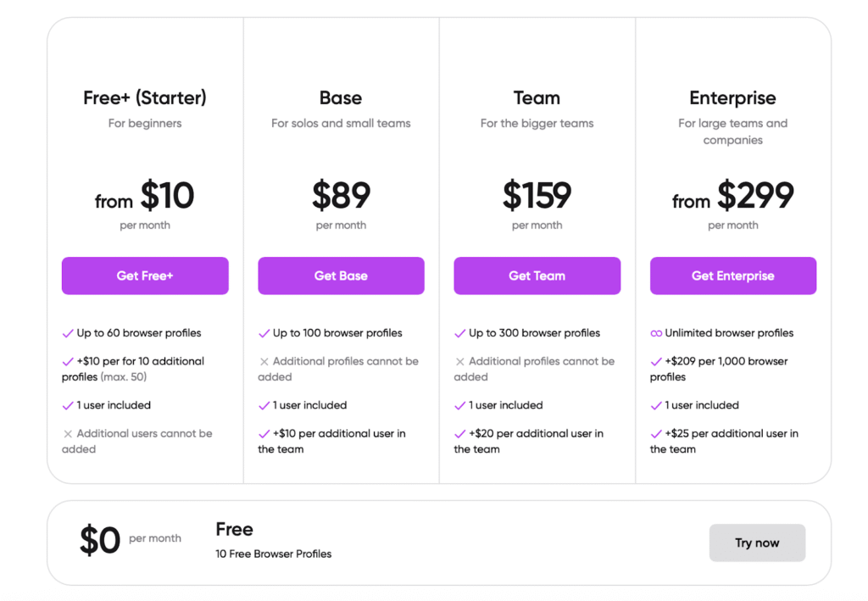Click checkmark beside +$209 per 1,000 browser profiles
This screenshot has height=601, width=868.
click(656, 361)
